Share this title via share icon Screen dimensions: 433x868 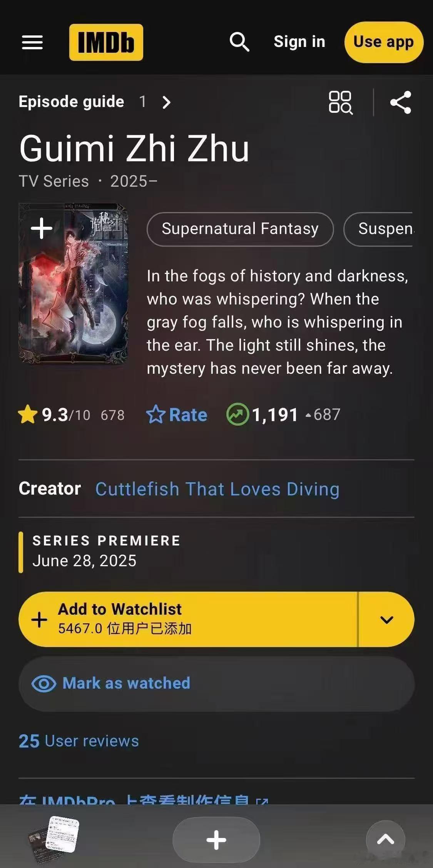pos(401,102)
